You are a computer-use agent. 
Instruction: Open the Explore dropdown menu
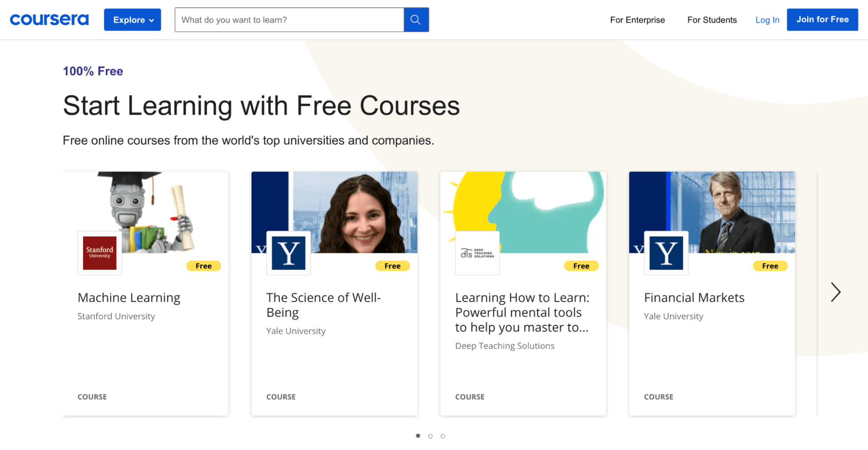click(132, 19)
